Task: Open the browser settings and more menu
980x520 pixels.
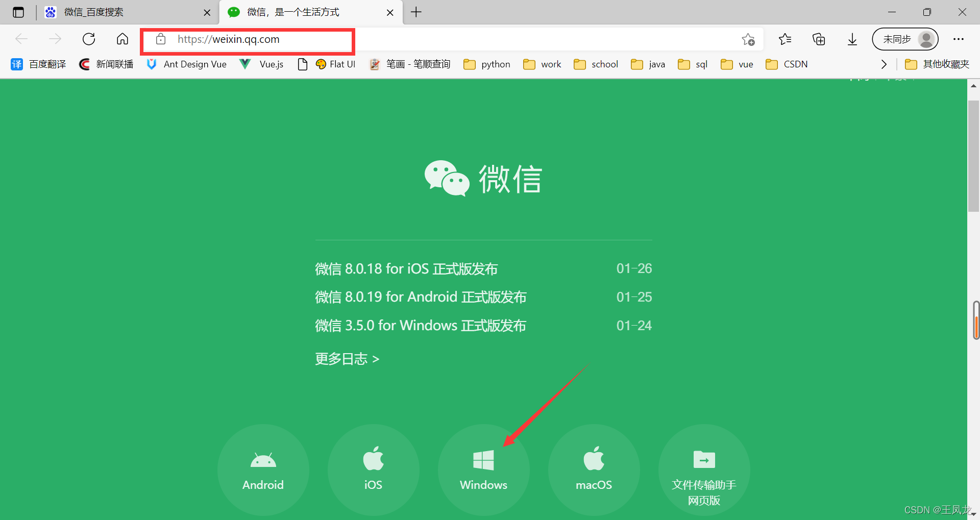Action: coord(959,39)
